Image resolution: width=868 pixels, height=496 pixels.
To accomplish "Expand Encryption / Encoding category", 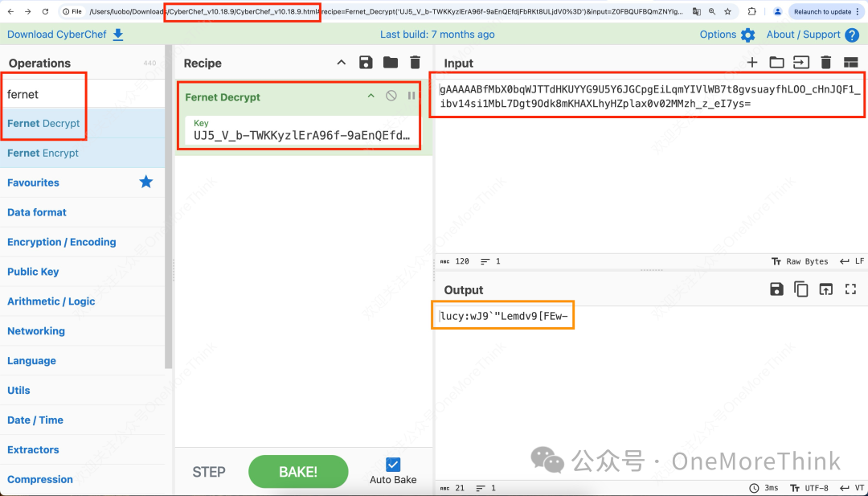I will [83, 242].
